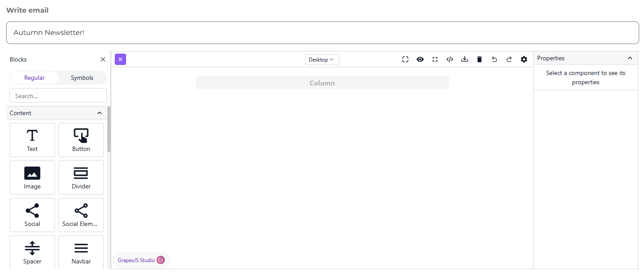
Task: Collapse the Properties panel
Action: pos(630,58)
